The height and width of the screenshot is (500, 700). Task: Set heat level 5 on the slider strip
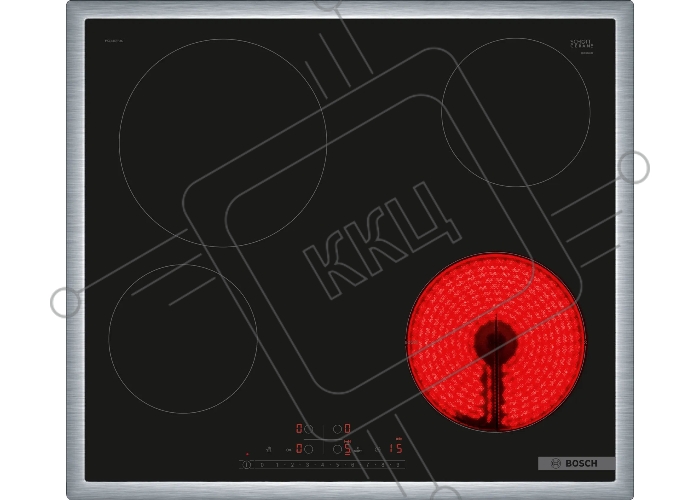coord(338,465)
